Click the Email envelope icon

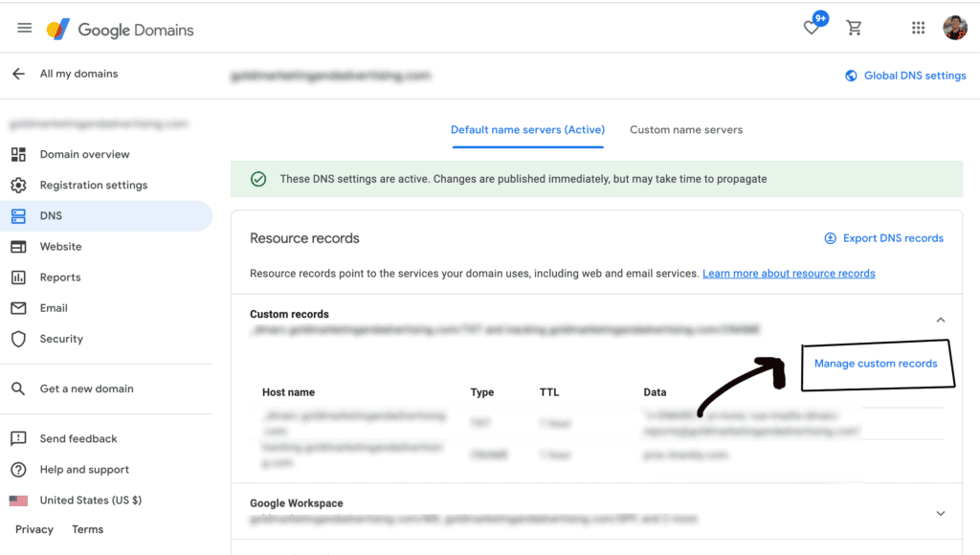(19, 307)
